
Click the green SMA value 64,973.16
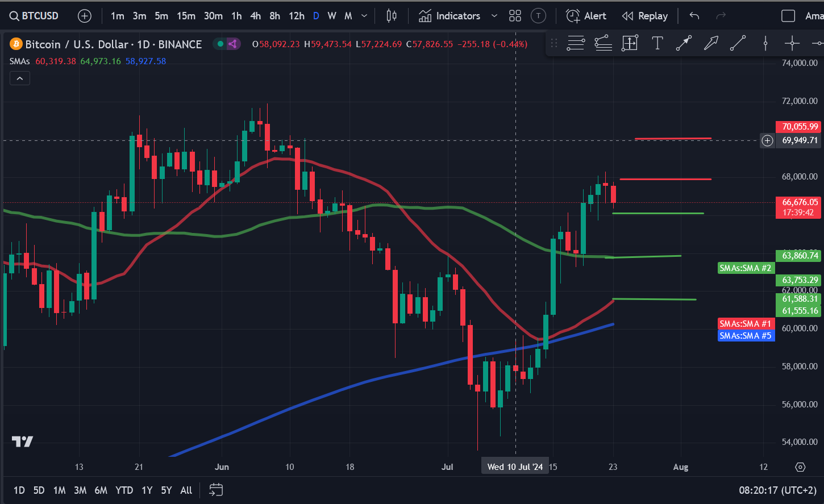101,61
